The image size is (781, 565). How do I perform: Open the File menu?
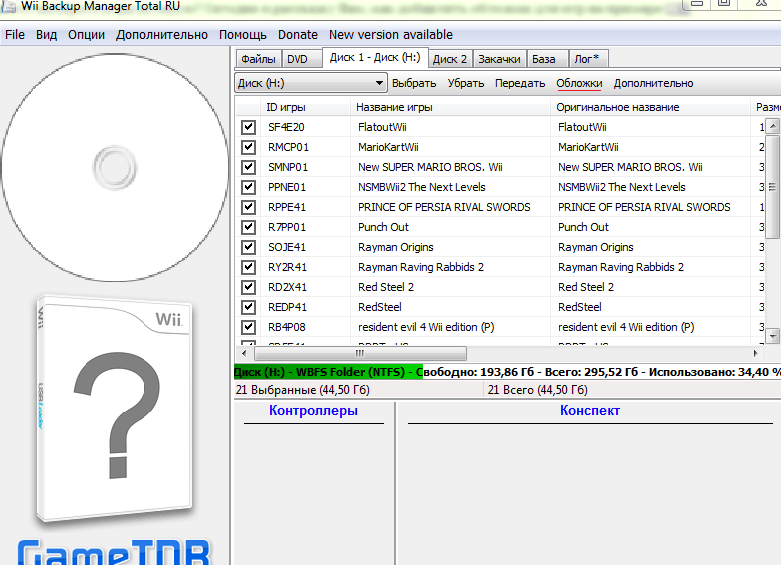click(x=14, y=34)
